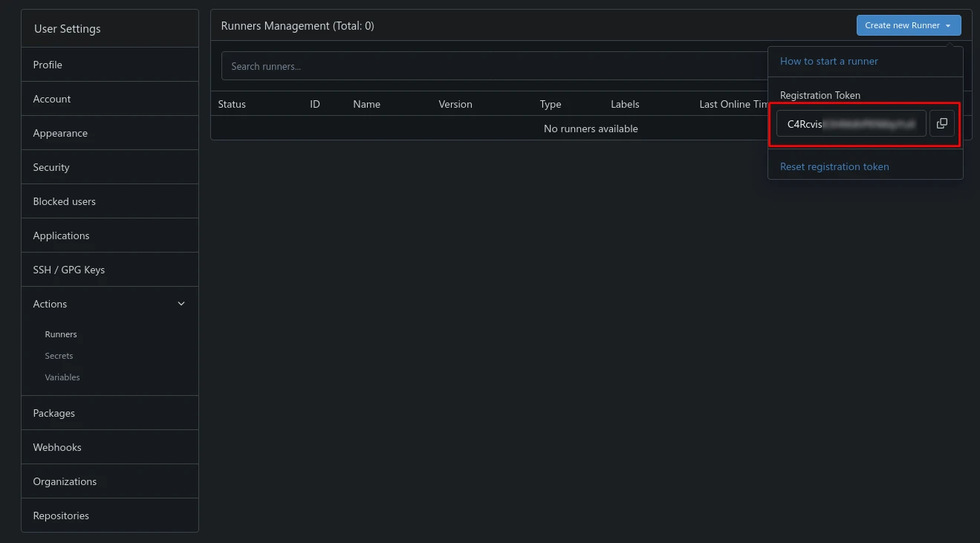Select the registration token text field
This screenshot has width=980, height=543.
tap(851, 124)
